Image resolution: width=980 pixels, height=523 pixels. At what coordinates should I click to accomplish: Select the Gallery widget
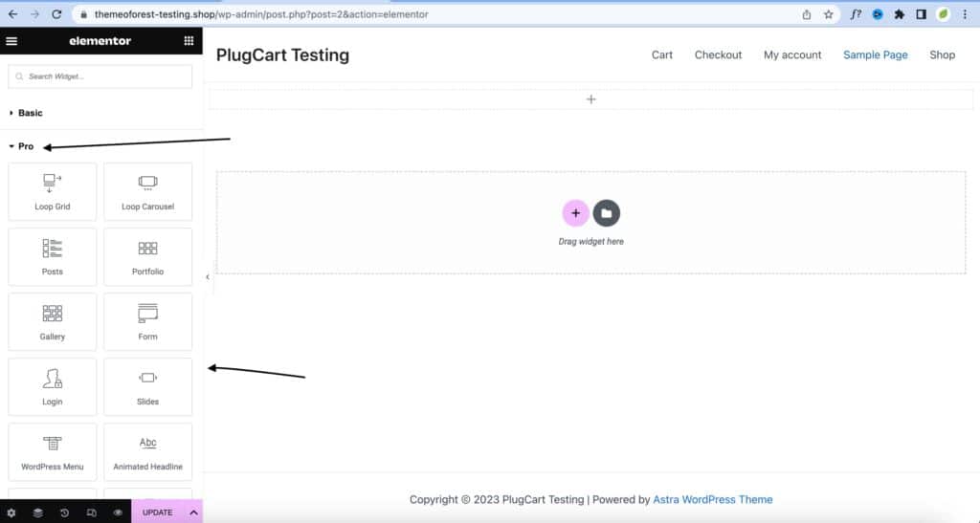(x=53, y=321)
